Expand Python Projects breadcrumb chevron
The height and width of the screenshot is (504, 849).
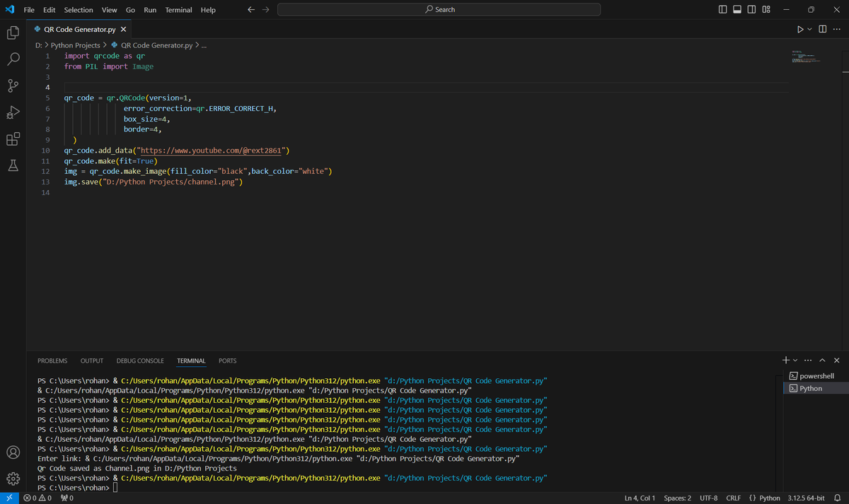105,45
